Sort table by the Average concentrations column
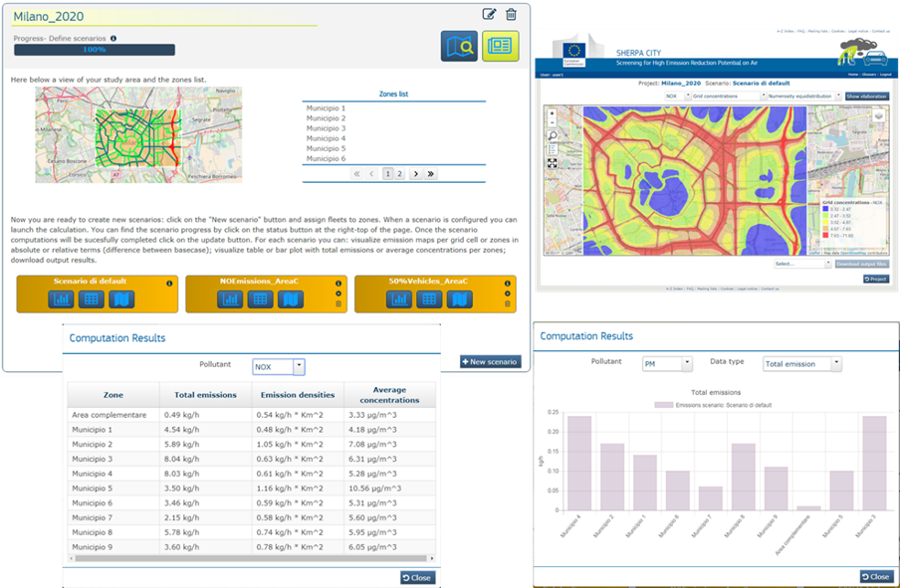This screenshot has width=900, height=588. tap(389, 395)
